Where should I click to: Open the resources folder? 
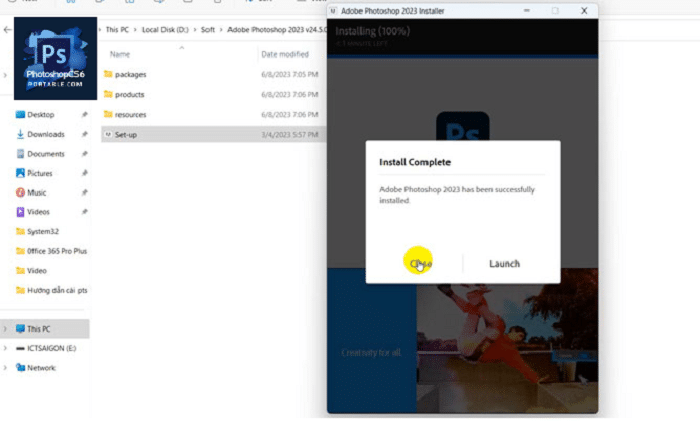click(x=130, y=114)
